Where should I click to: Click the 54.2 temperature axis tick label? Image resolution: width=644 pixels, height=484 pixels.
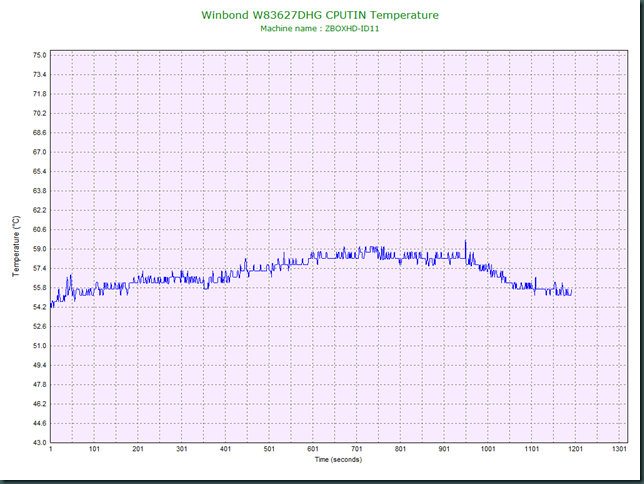[39, 307]
